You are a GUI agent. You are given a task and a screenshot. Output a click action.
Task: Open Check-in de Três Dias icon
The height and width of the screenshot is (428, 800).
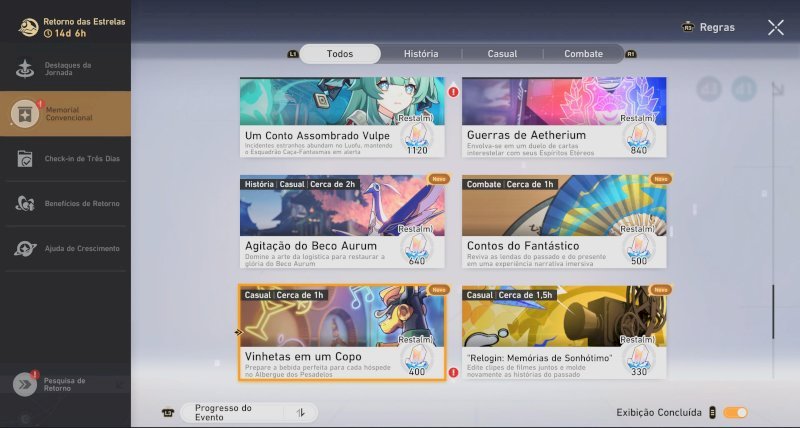point(24,159)
